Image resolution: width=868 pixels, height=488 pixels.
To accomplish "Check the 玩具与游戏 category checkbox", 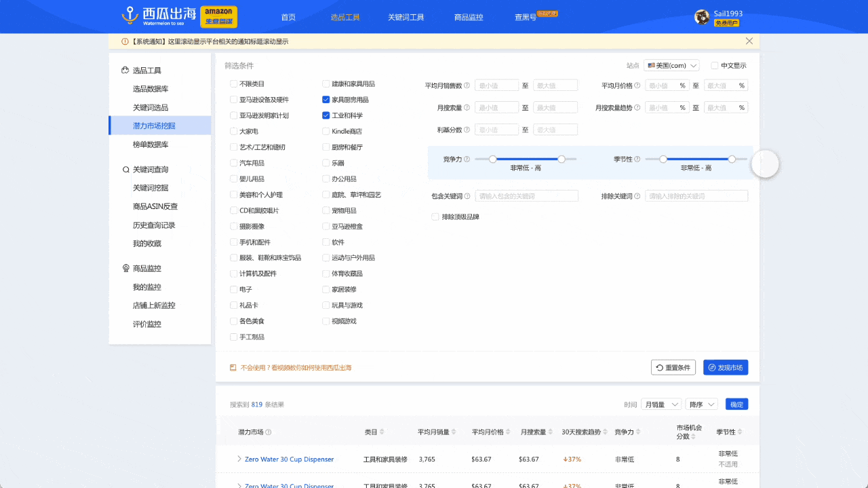I will pyautogui.click(x=326, y=305).
